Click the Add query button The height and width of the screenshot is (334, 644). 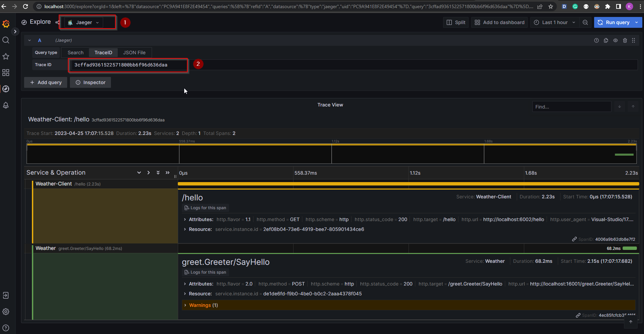tap(46, 82)
